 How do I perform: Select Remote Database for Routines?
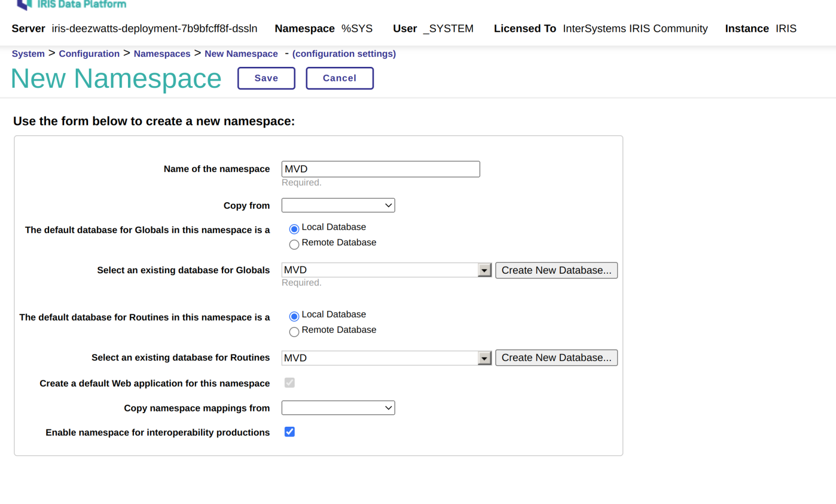(x=294, y=332)
